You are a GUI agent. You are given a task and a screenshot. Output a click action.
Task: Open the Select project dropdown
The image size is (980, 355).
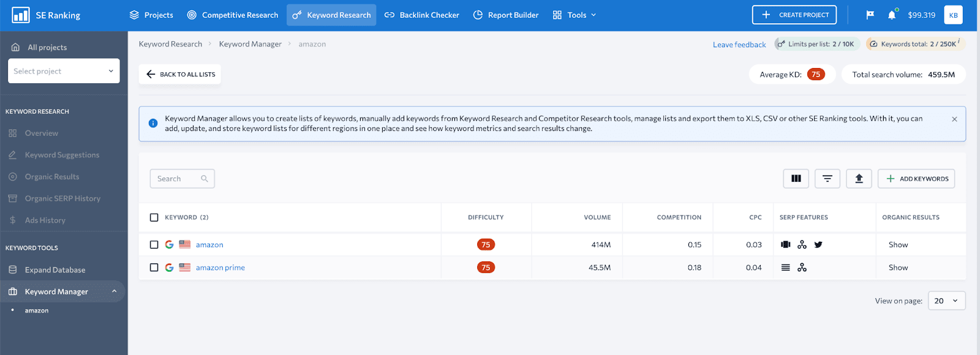(64, 71)
